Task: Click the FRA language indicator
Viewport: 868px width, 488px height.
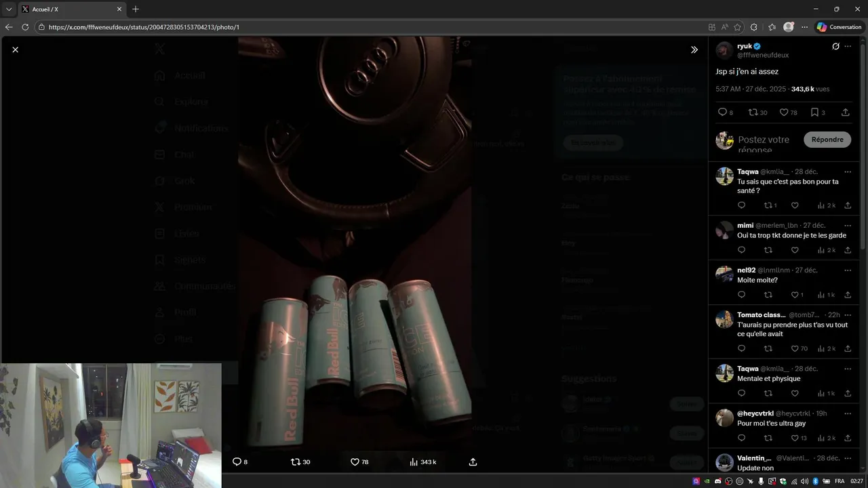Action: pyautogui.click(x=840, y=481)
